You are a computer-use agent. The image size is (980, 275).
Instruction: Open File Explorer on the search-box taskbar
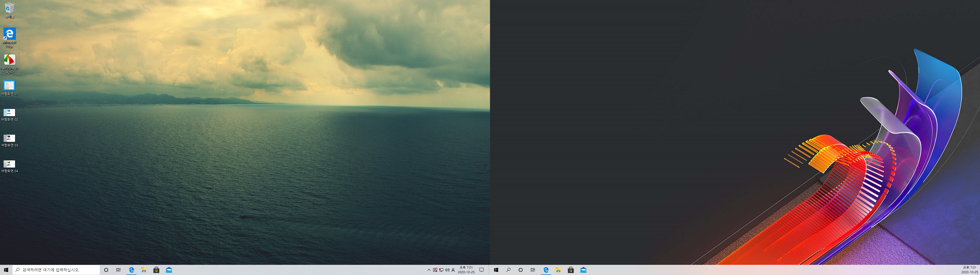tap(144, 270)
